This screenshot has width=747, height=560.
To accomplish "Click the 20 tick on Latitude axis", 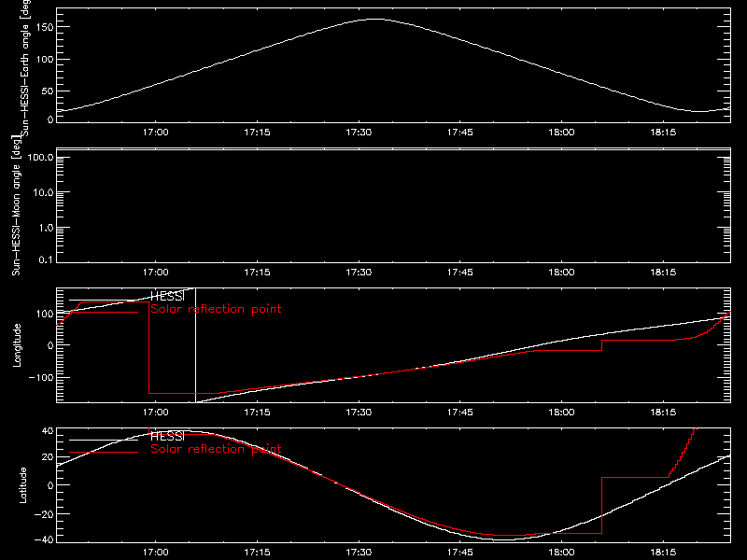I will [x=48, y=457].
